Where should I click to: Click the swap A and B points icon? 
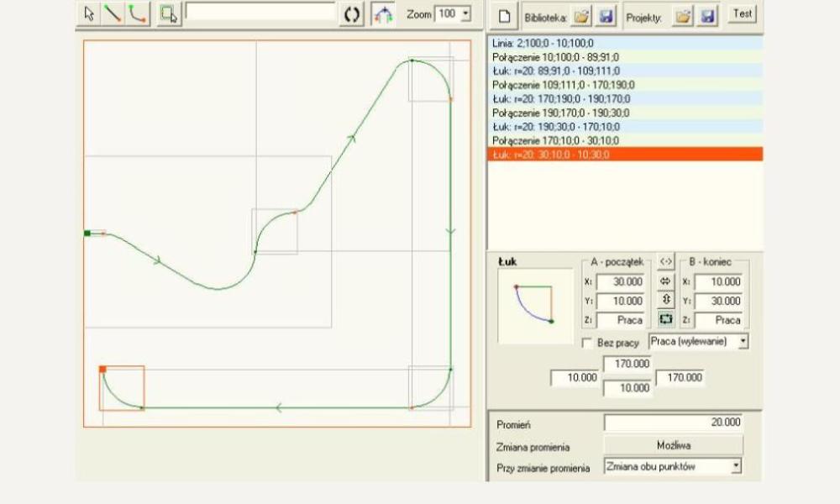click(666, 261)
